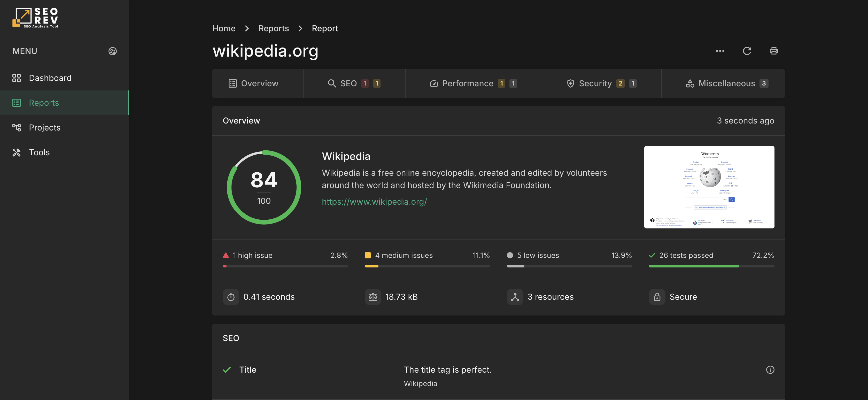
Task: Click the Security shield icon
Action: [570, 83]
